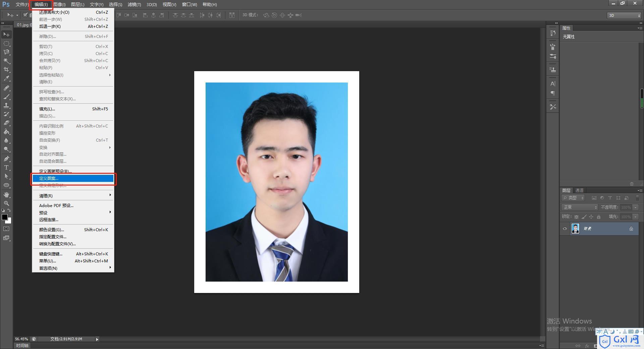Choose 还原画布大小 menu item
644x349 pixels.
point(73,12)
